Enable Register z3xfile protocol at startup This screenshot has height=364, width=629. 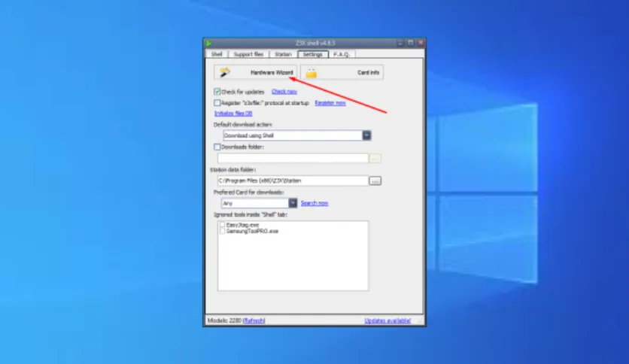coord(217,103)
